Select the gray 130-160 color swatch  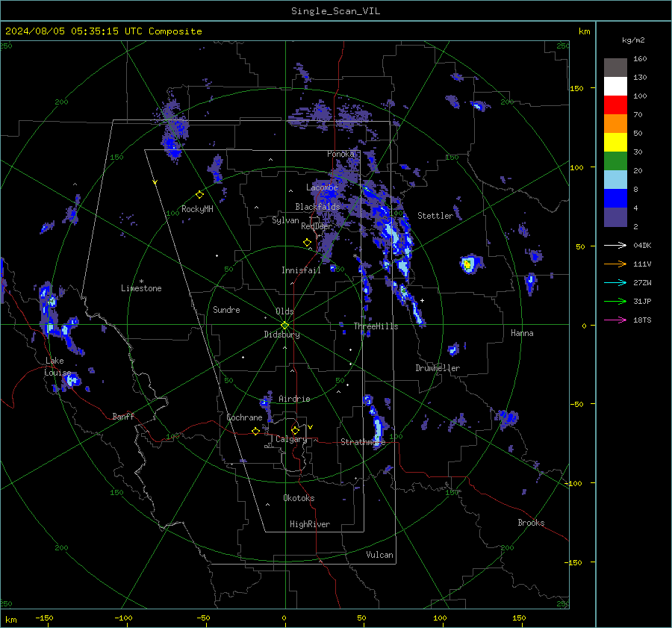pyautogui.click(x=615, y=68)
